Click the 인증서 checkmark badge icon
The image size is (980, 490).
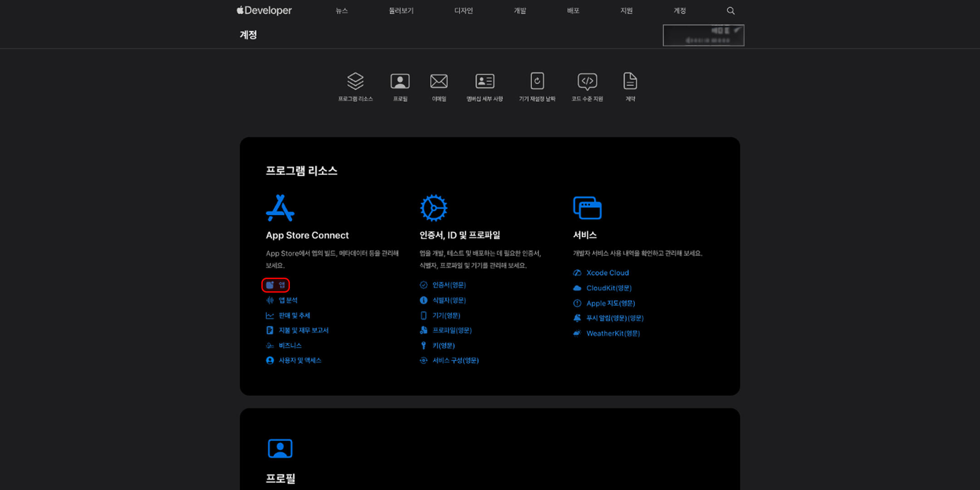[x=424, y=285]
